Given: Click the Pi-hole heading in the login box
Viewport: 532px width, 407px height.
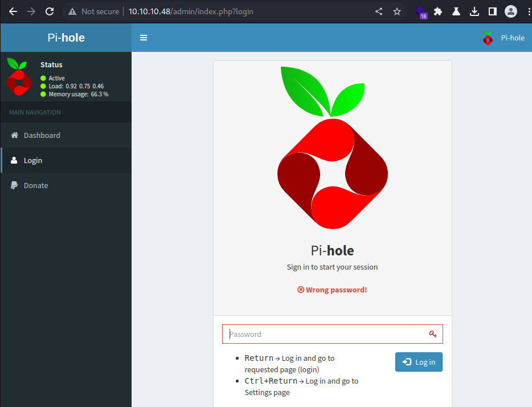Looking at the screenshot, I should [x=333, y=251].
